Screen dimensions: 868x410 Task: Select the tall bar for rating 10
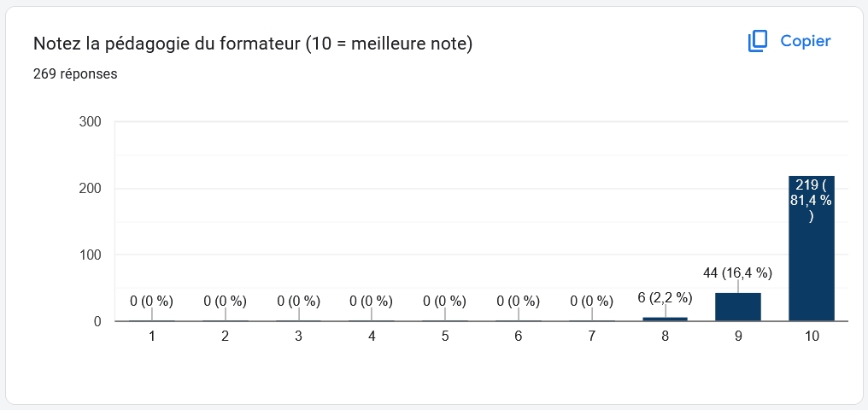click(811, 256)
